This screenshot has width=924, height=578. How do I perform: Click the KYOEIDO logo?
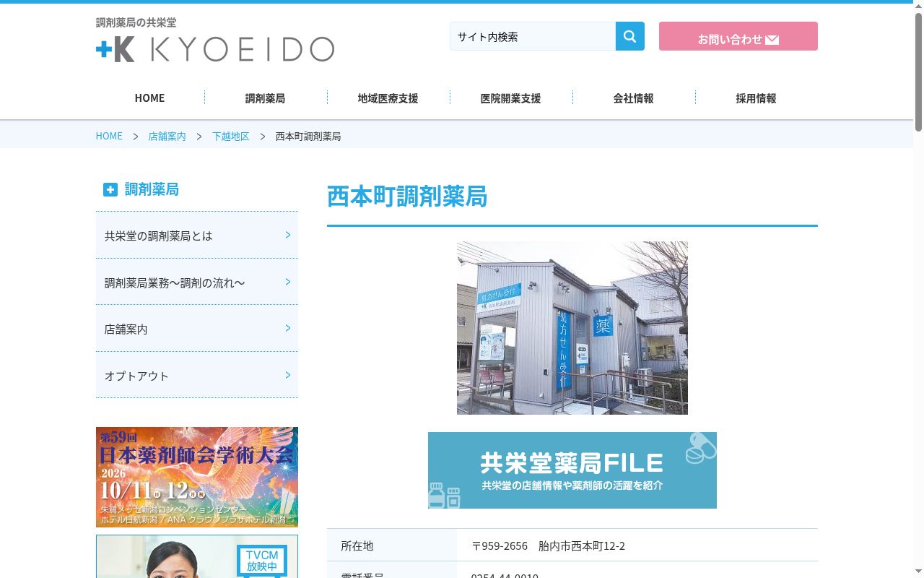point(215,49)
